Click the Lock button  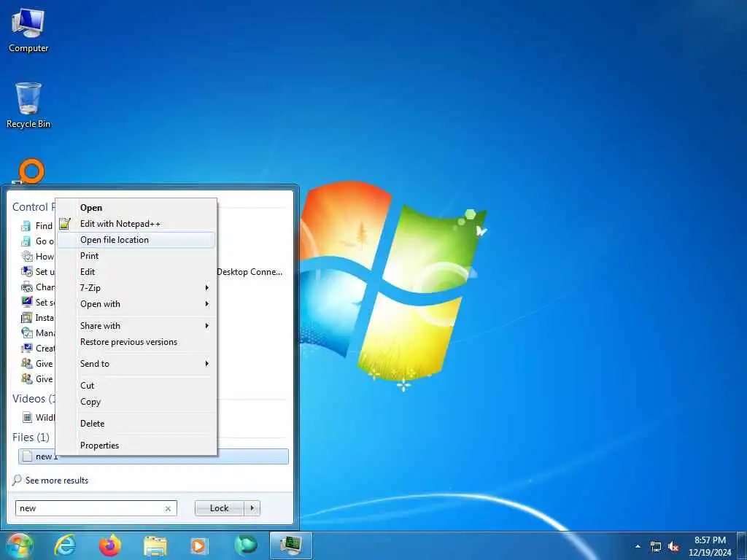point(219,508)
